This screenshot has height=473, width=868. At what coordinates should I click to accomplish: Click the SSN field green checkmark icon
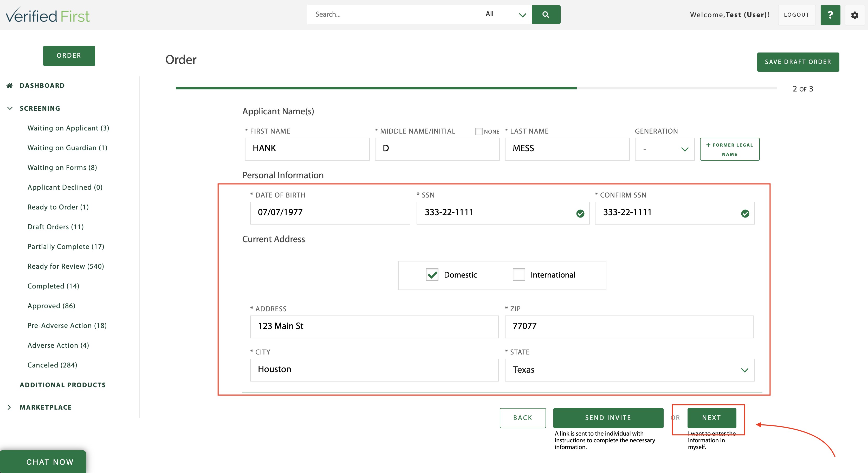point(580,213)
